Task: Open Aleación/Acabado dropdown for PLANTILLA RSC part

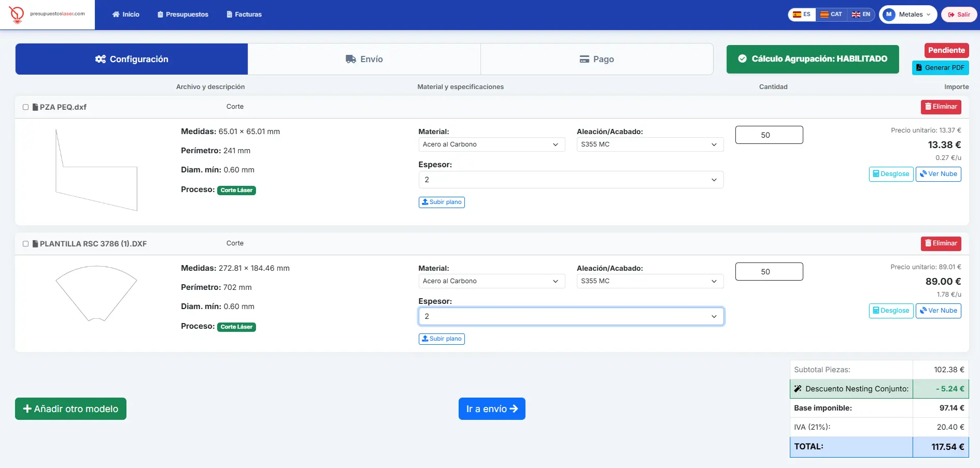Action: (649, 281)
